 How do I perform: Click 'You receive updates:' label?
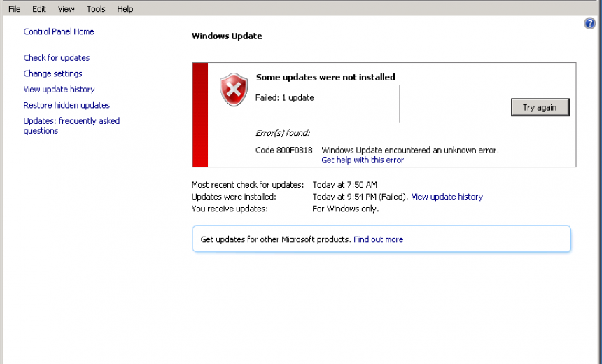(x=230, y=209)
